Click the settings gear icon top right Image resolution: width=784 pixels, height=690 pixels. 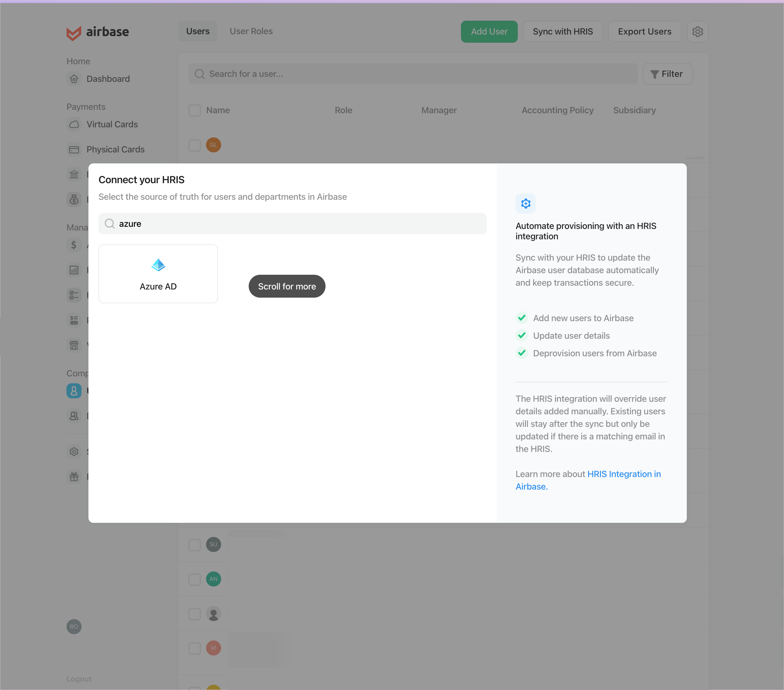click(x=698, y=31)
